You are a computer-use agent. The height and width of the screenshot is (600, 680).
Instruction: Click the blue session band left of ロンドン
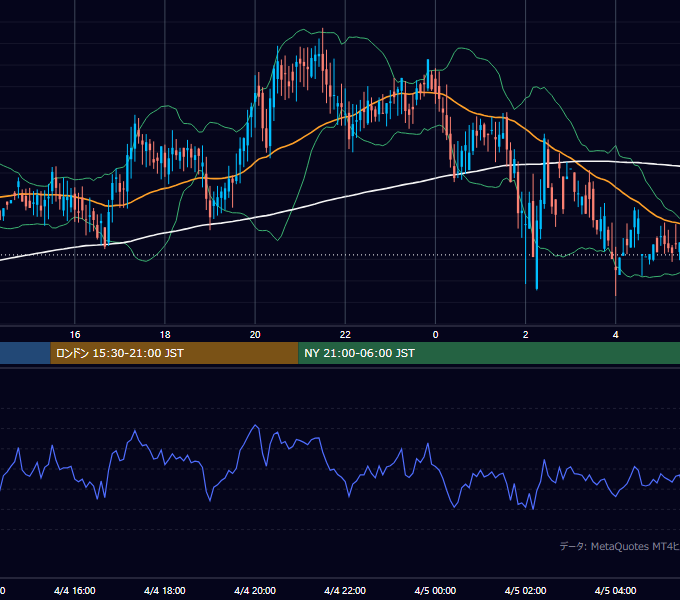click(25, 353)
